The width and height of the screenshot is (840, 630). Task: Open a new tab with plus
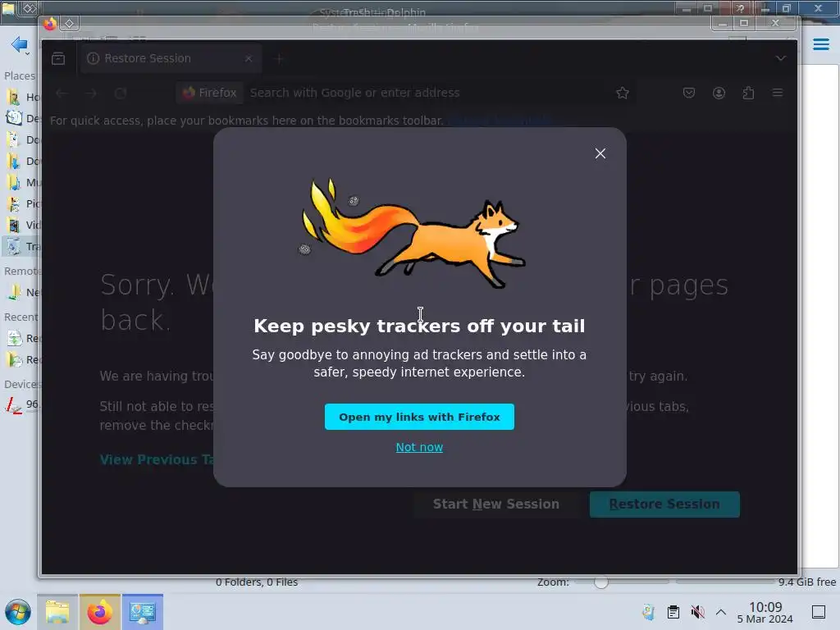point(279,59)
